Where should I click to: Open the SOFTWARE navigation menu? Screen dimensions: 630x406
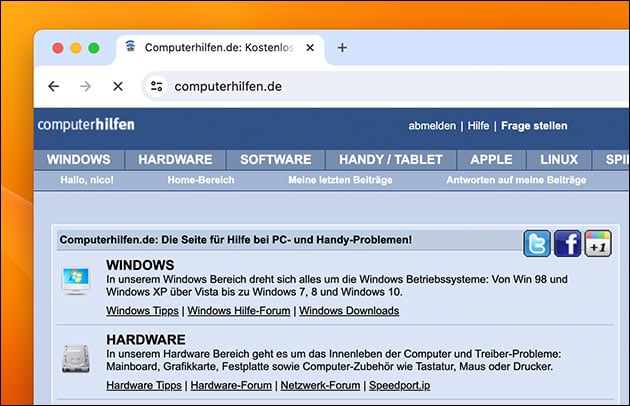(x=276, y=160)
